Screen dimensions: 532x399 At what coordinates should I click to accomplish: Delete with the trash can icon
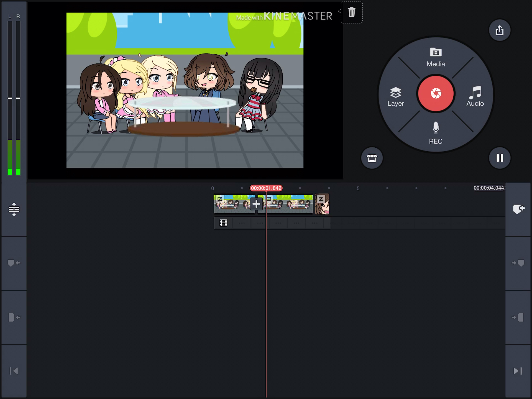click(352, 12)
